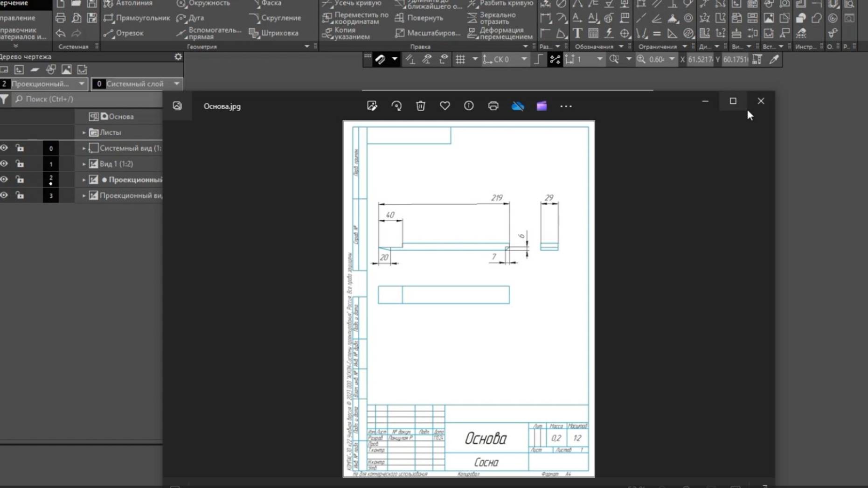Viewport: 868px width, 488px height.
Task: Click the filter funnel icon in drawing tree
Action: (x=4, y=99)
